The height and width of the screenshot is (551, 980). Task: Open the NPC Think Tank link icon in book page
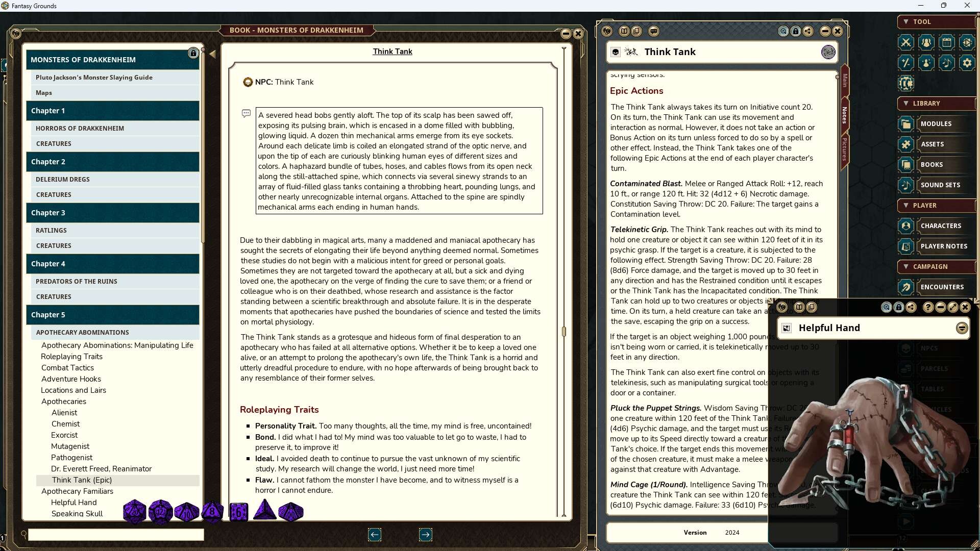tap(248, 82)
